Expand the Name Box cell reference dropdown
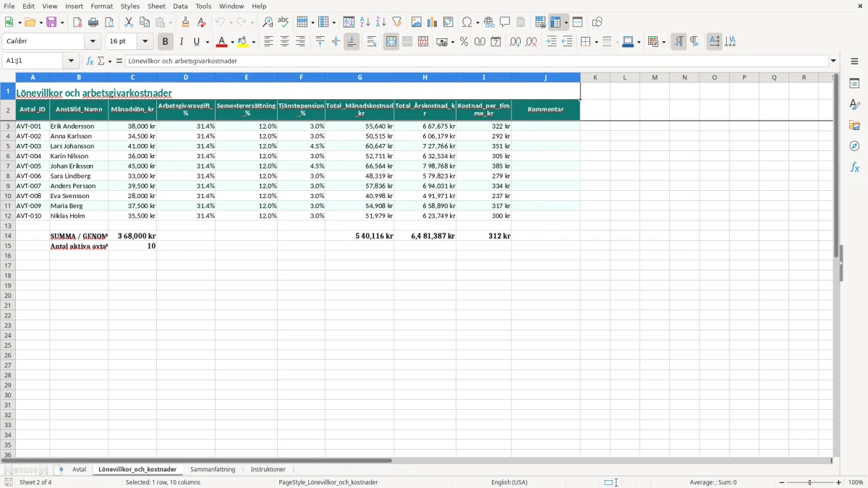Screen dimensions: 868x488 tap(71, 61)
